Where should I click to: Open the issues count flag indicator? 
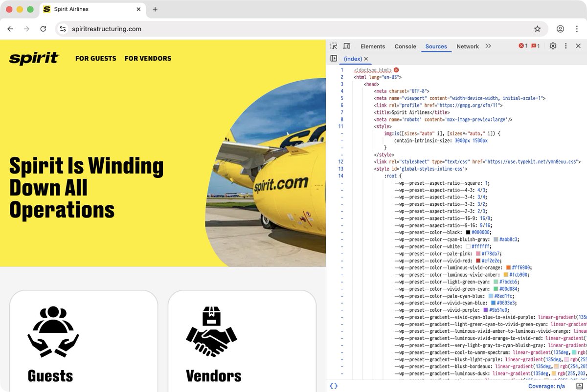[x=535, y=46]
